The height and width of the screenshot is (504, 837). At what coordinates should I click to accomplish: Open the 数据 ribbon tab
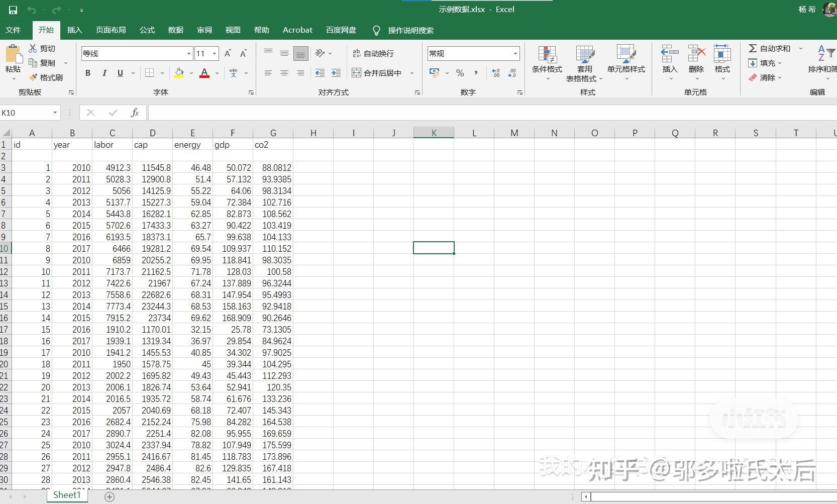click(176, 30)
